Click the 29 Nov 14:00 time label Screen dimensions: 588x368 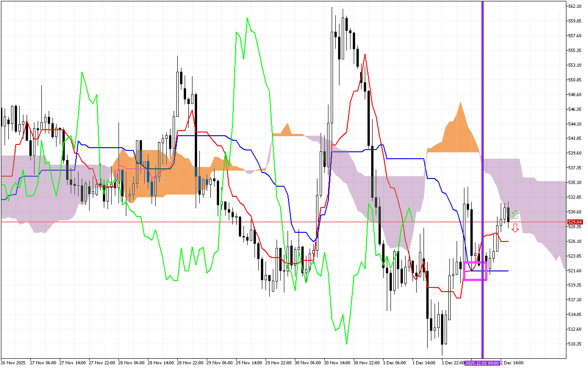pyautogui.click(x=249, y=362)
